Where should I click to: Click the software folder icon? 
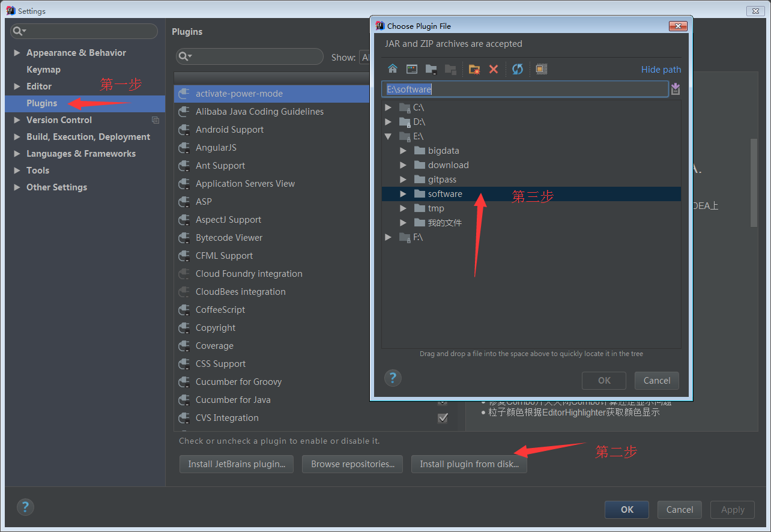pos(419,194)
